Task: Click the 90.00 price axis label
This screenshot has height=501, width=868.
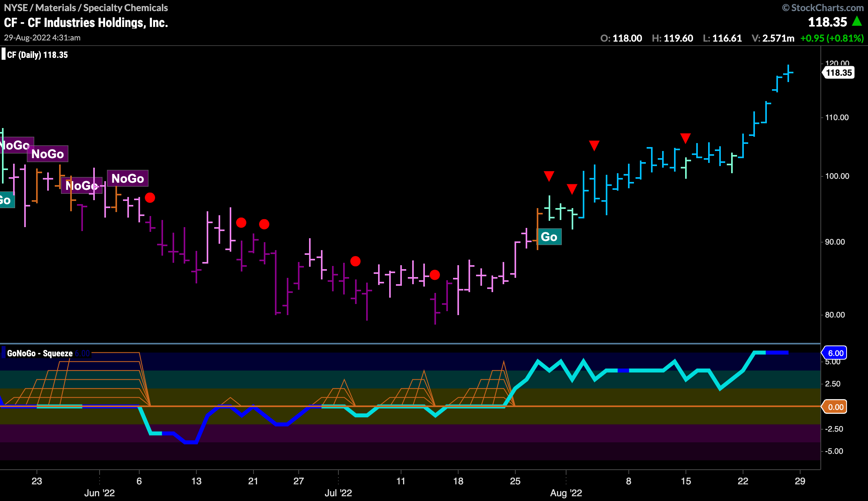Action: [835, 242]
